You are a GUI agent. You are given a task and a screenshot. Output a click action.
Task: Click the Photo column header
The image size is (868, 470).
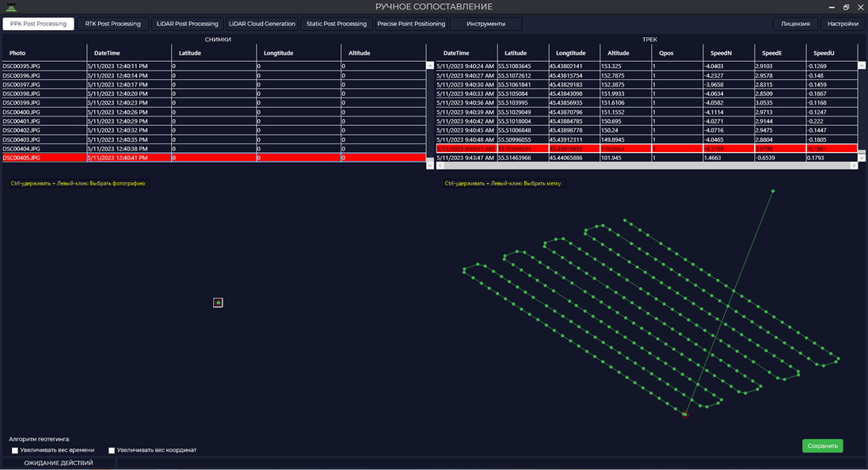pyautogui.click(x=44, y=53)
